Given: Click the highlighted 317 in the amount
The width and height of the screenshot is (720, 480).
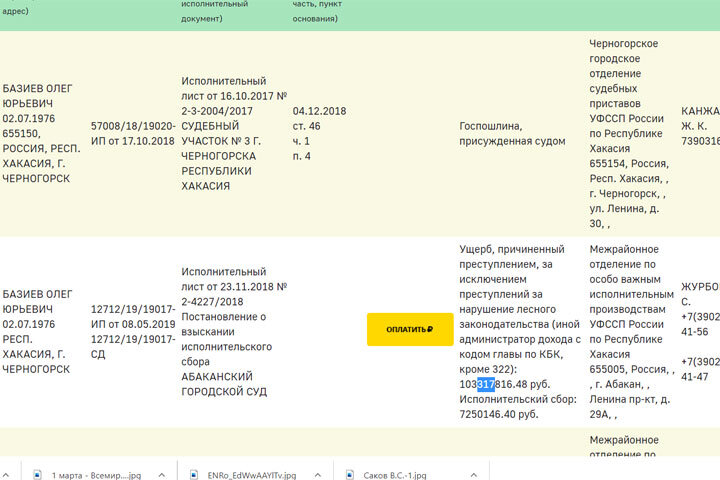Looking at the screenshot, I should [486, 384].
